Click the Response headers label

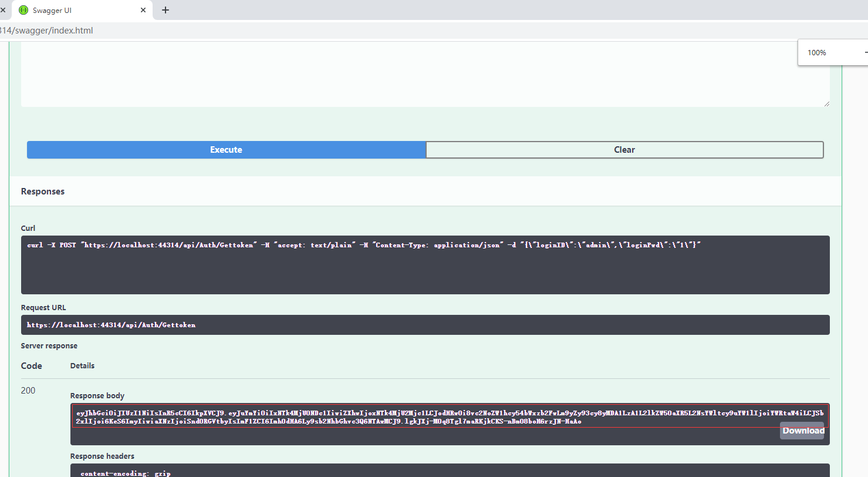click(102, 456)
